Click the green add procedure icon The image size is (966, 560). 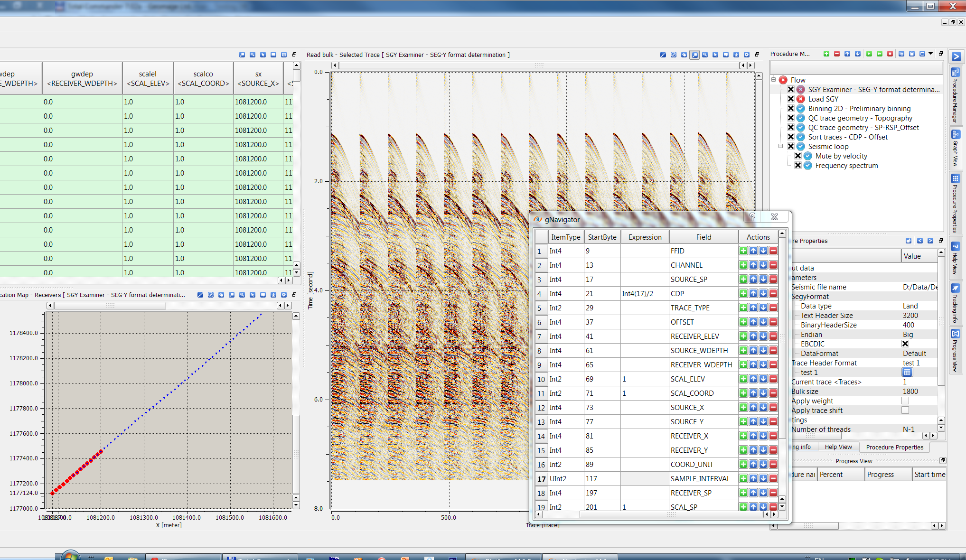coord(826,54)
